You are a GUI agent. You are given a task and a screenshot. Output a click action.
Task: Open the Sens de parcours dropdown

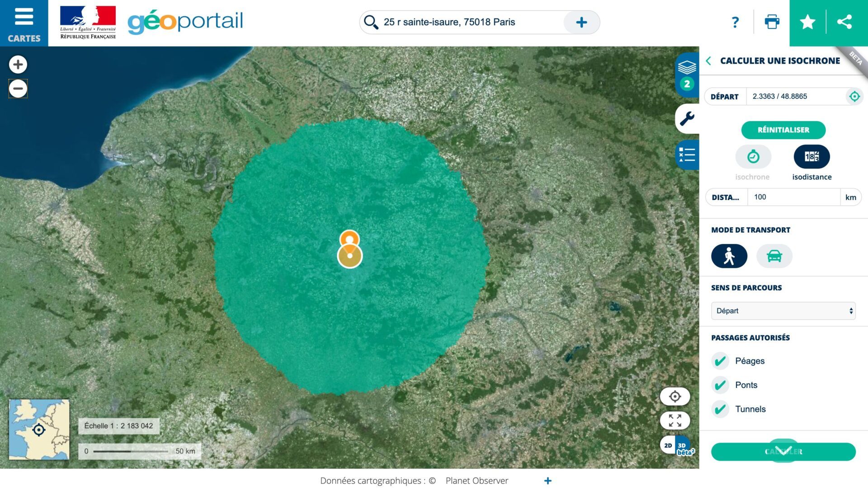(x=783, y=311)
